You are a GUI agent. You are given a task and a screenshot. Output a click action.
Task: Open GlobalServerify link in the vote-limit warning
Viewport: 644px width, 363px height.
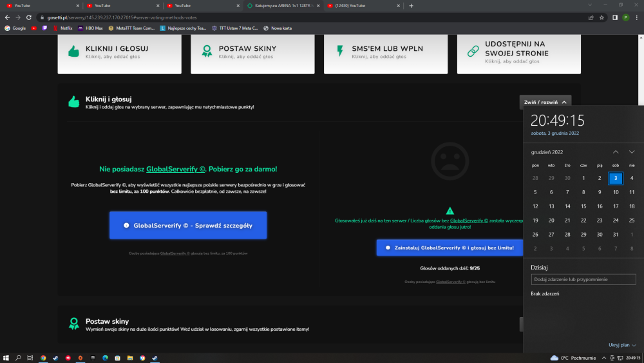coord(469,221)
